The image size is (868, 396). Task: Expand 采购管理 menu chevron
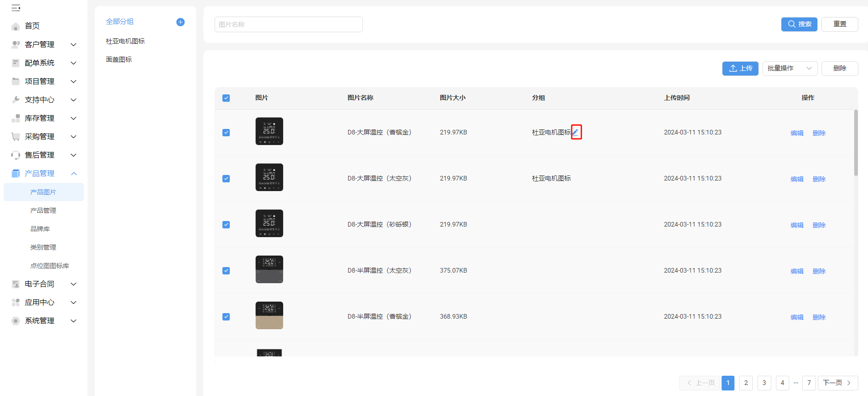pyautogui.click(x=73, y=137)
